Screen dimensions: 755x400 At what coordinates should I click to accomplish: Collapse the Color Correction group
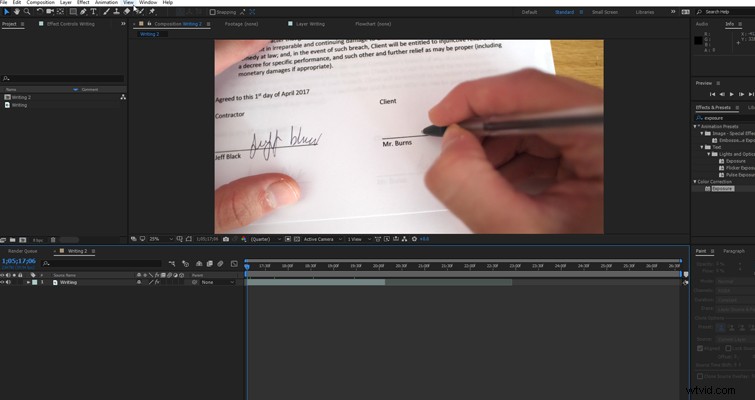click(x=695, y=181)
